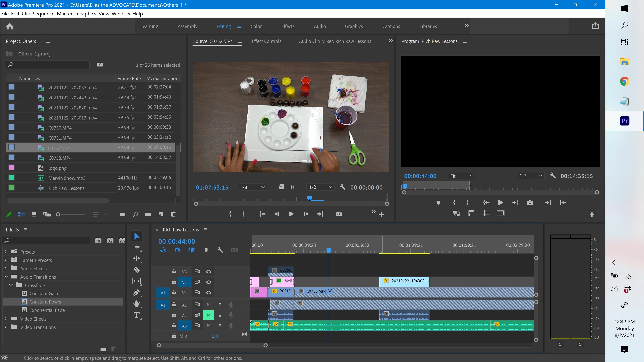Image resolution: width=644 pixels, height=362 pixels.
Task: Open the Sequence menu
Action: pos(43,14)
